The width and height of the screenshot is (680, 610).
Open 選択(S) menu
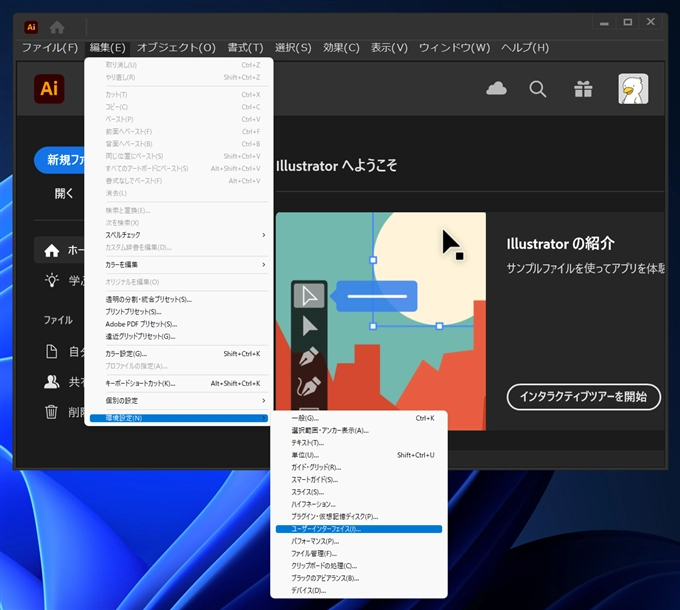pyautogui.click(x=293, y=48)
